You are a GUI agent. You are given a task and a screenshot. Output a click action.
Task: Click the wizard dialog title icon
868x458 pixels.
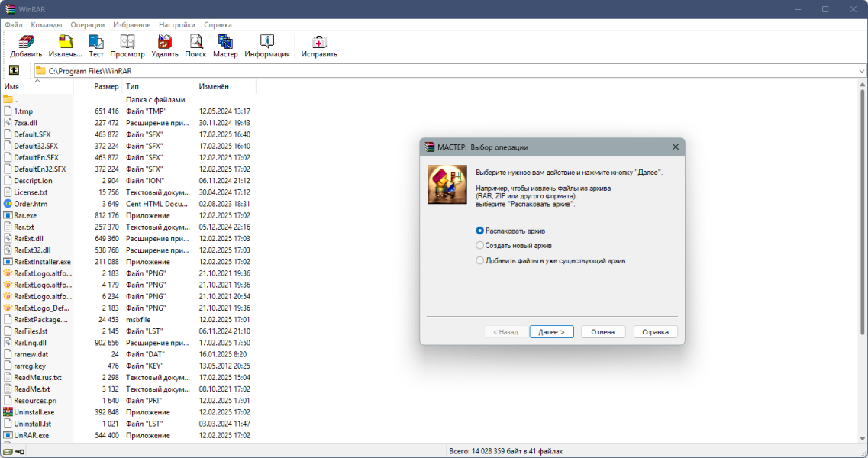[x=430, y=147]
